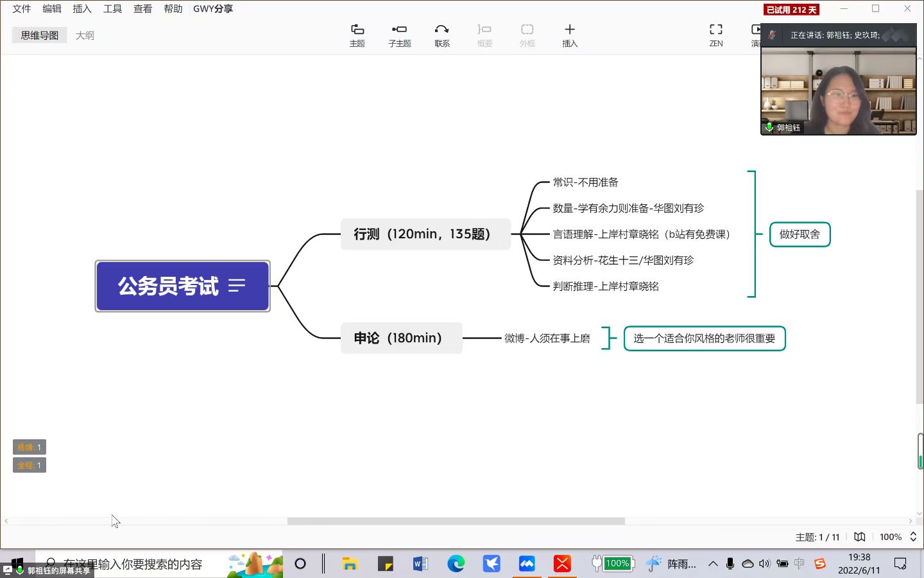Screen dimensions: 924x578
Task: Open the note icon on 公务员考试 node
Action: (237, 286)
